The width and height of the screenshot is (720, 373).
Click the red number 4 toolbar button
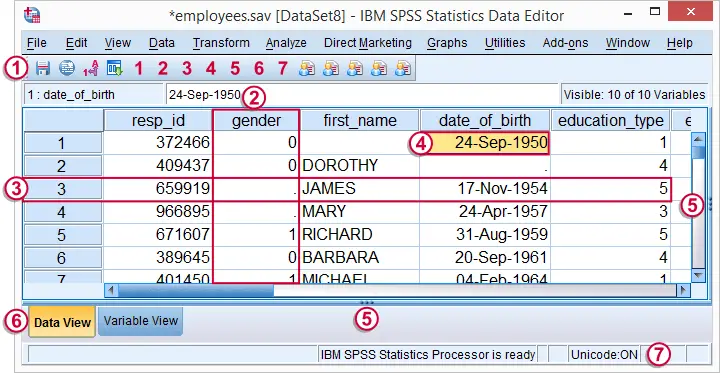pyautogui.click(x=211, y=69)
